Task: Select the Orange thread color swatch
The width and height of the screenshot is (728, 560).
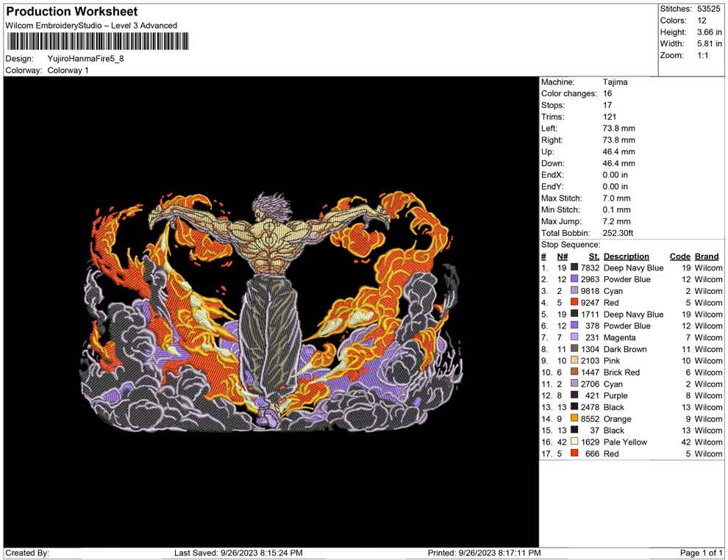Action: (574, 419)
